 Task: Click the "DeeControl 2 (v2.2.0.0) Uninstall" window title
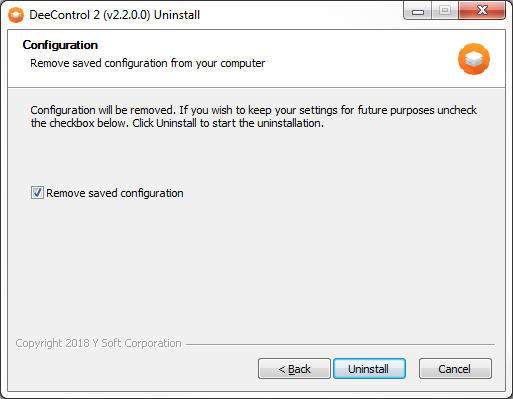tap(115, 15)
